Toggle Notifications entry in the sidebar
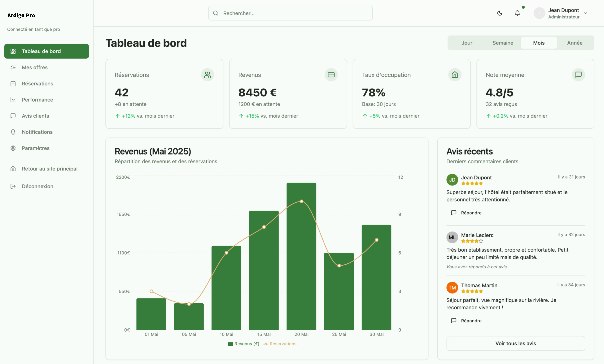 coord(37,132)
